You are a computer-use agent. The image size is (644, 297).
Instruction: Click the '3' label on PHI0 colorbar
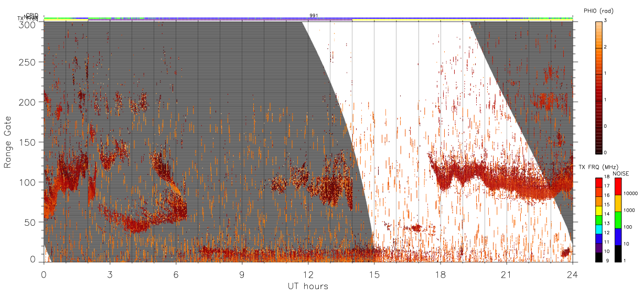click(606, 21)
